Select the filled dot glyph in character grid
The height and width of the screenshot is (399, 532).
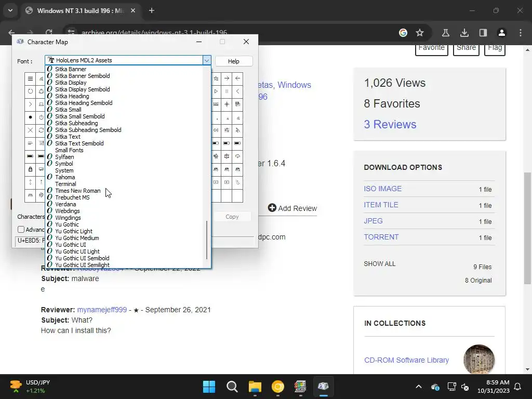pyautogui.click(x=30, y=117)
